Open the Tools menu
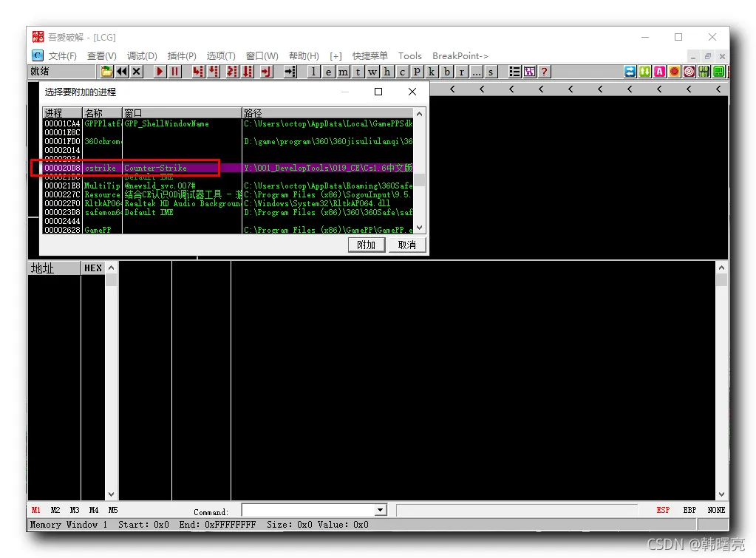 pyautogui.click(x=410, y=56)
